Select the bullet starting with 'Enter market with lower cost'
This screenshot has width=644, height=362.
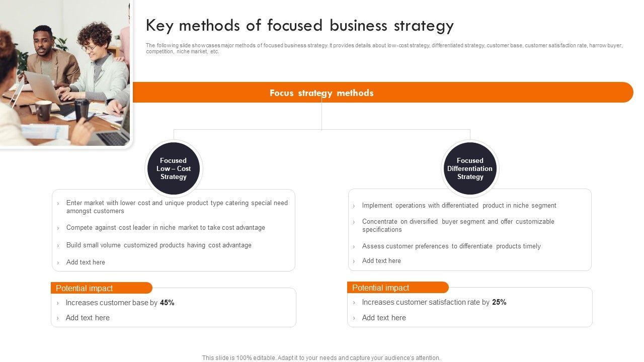point(177,207)
